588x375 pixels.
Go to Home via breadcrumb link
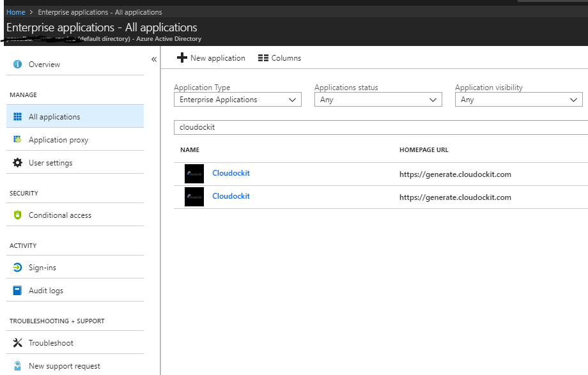tap(16, 12)
